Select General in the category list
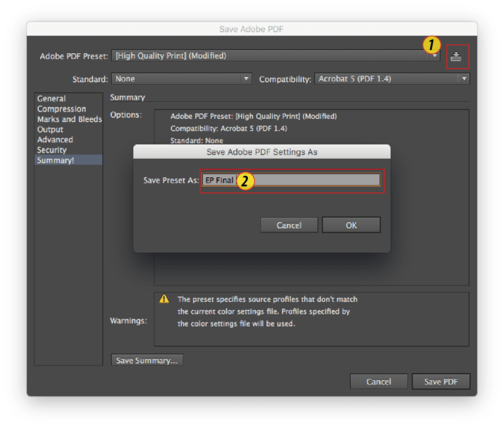Screen dimensions: 504x428 52,98
